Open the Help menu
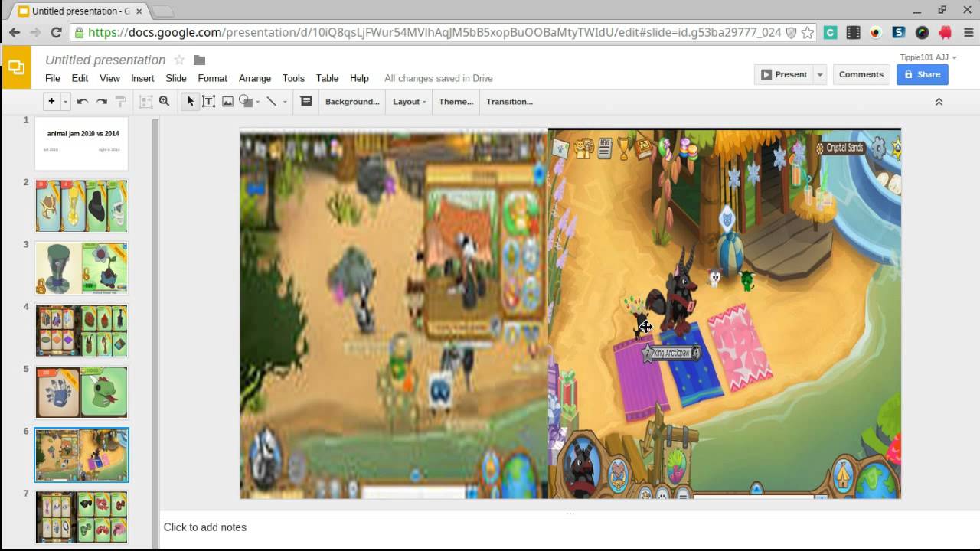Viewport: 980px width, 551px height. (x=359, y=78)
